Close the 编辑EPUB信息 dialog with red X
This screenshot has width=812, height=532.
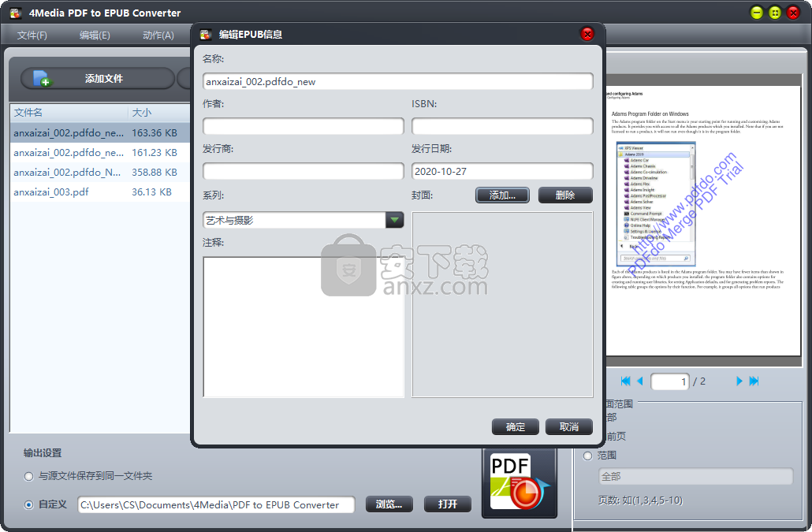pyautogui.click(x=587, y=34)
